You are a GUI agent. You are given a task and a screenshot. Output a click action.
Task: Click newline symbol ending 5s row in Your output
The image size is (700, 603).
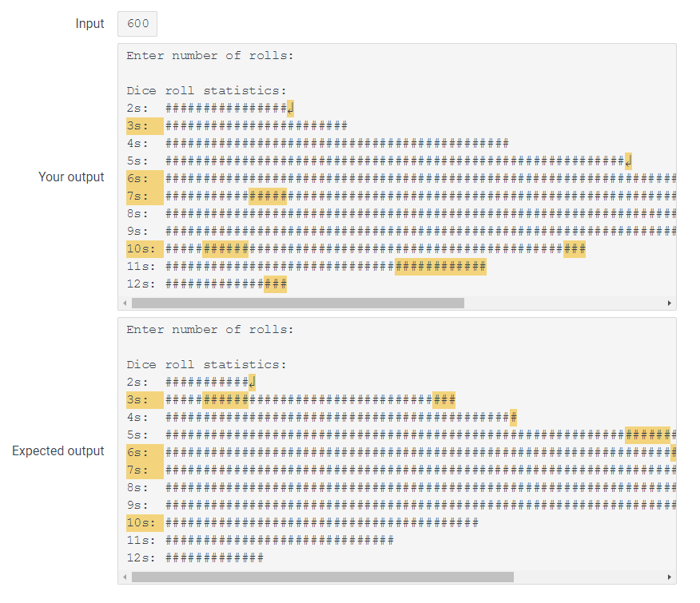(x=629, y=161)
